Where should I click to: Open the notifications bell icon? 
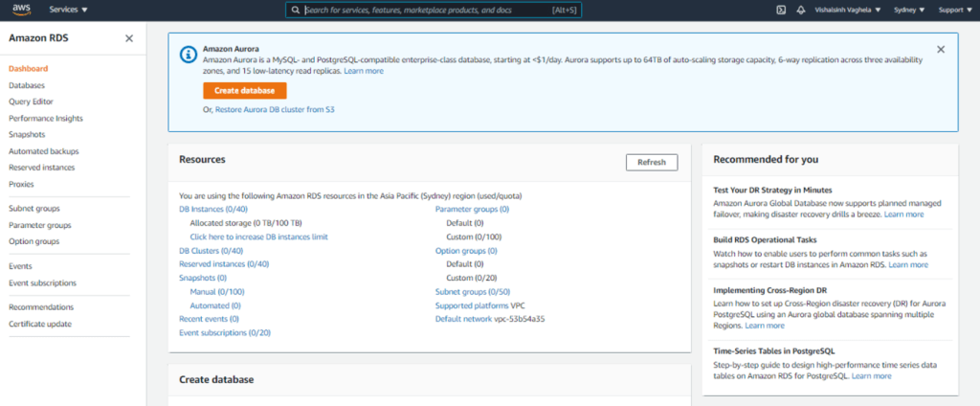[x=800, y=10]
